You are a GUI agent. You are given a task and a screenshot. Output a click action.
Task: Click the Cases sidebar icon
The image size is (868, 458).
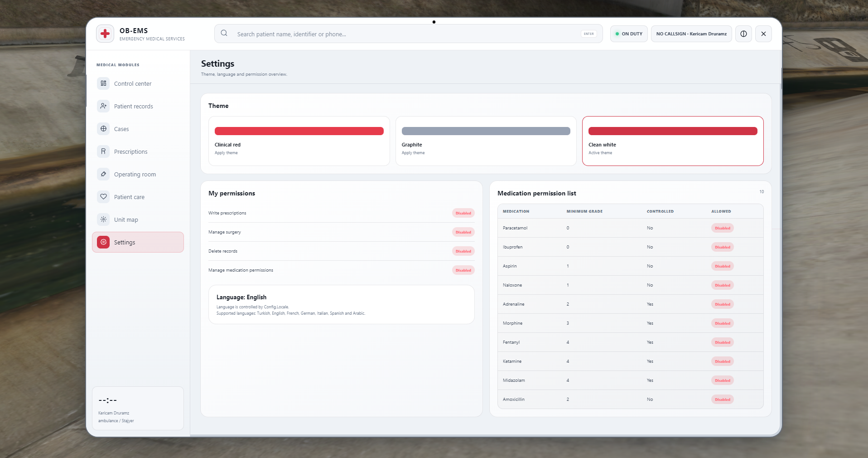103,129
